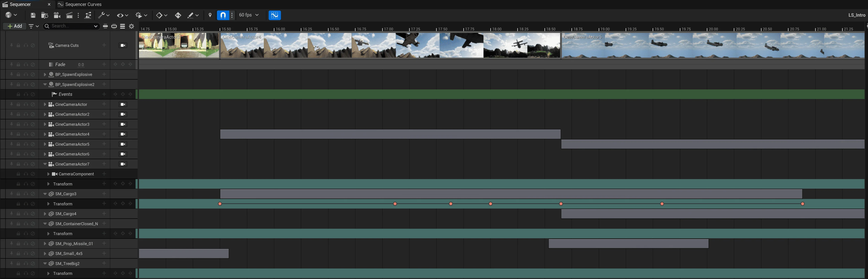This screenshot has height=279, width=868.
Task: Add key on Events track
Action: [123, 94]
